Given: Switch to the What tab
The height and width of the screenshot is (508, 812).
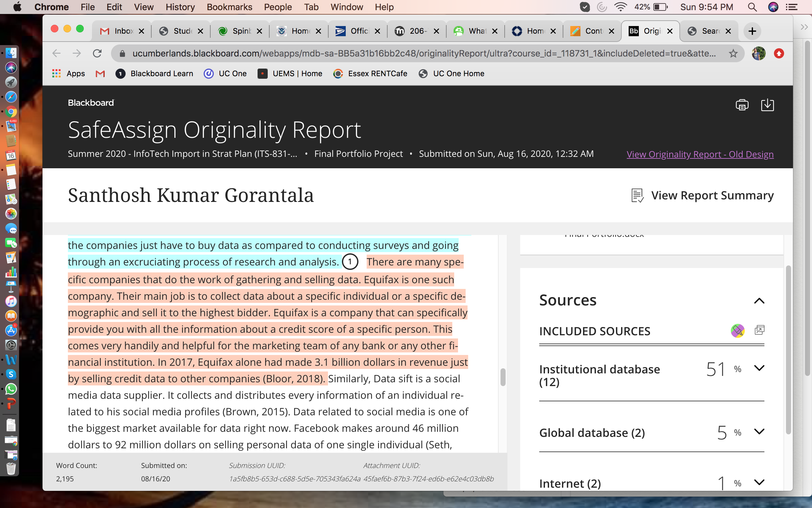Looking at the screenshot, I should pos(475,31).
